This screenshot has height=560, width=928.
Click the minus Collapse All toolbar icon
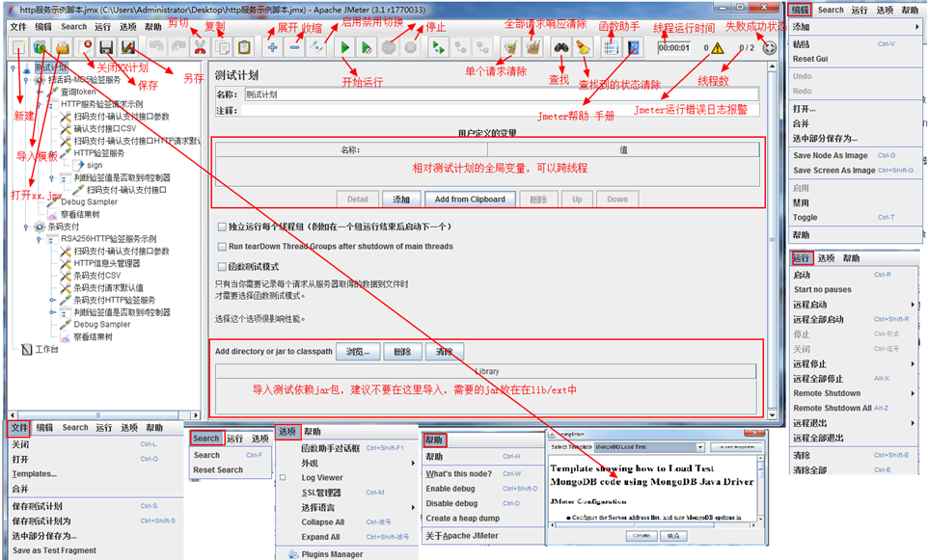(x=294, y=47)
